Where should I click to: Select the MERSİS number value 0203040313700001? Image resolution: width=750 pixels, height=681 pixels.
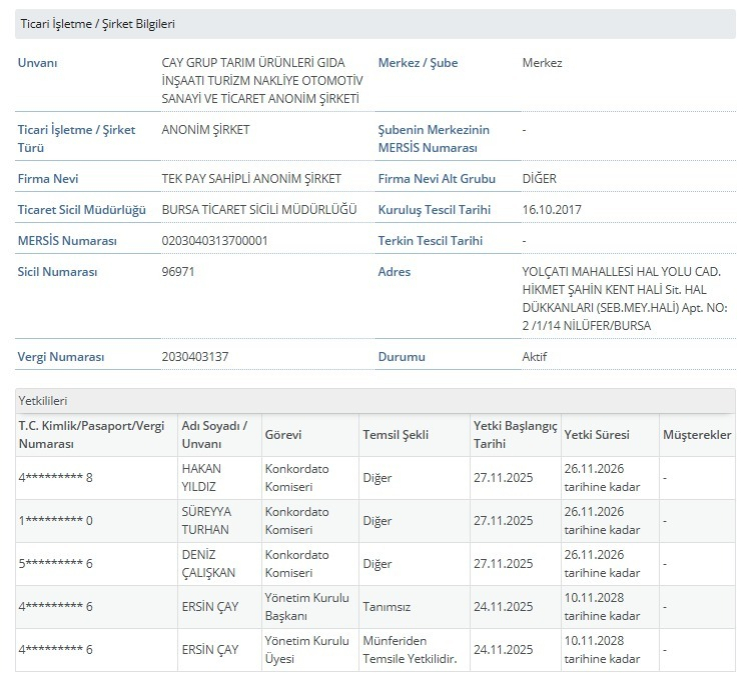(x=214, y=241)
